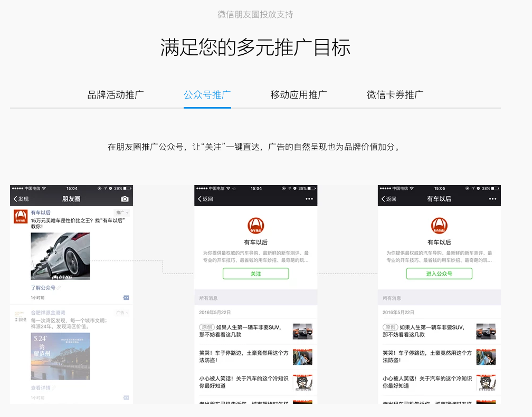Open 笑哭 anti-theft article on middle phone
This screenshot has width=532, height=417.
(x=256, y=357)
